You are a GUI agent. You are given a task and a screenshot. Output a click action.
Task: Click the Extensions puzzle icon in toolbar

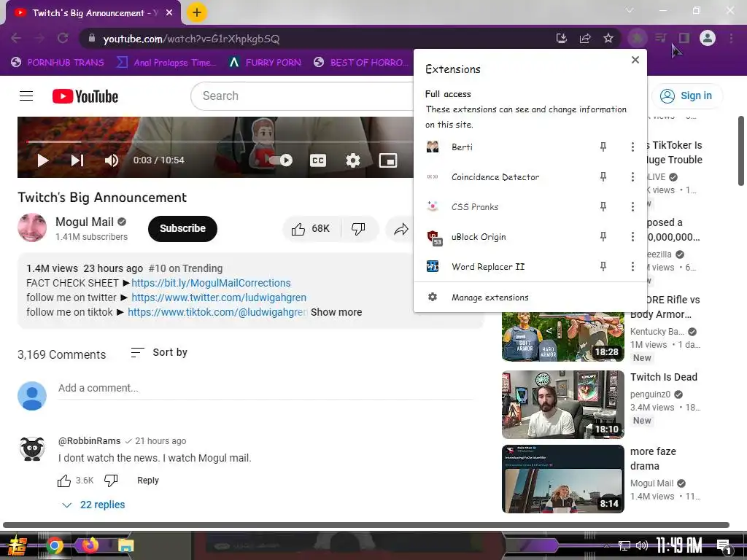pos(637,38)
